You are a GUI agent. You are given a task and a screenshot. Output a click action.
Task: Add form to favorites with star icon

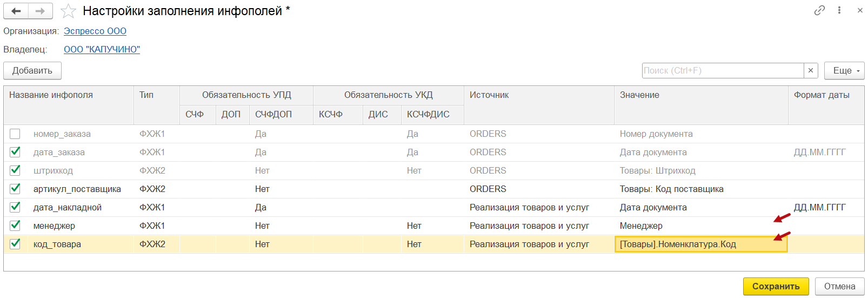(68, 11)
